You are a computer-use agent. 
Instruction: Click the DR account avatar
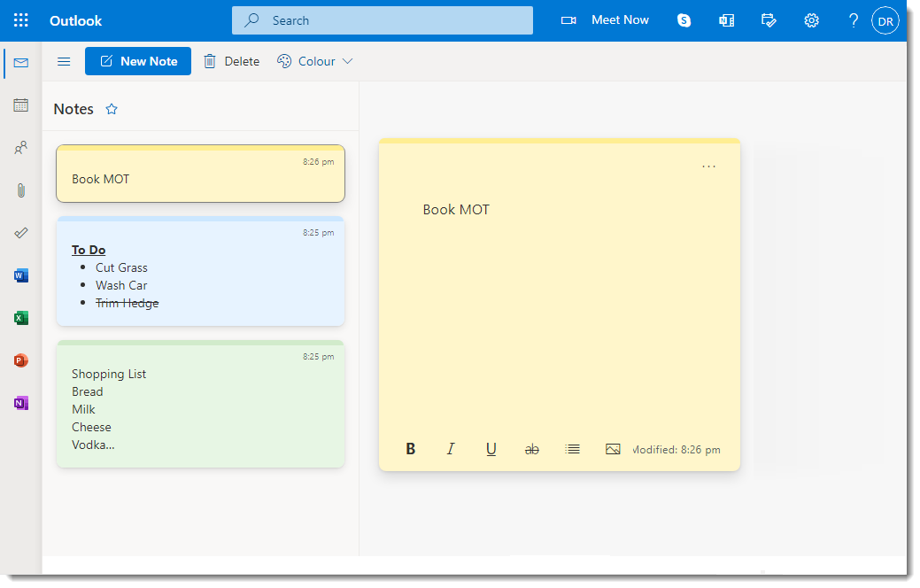click(885, 19)
